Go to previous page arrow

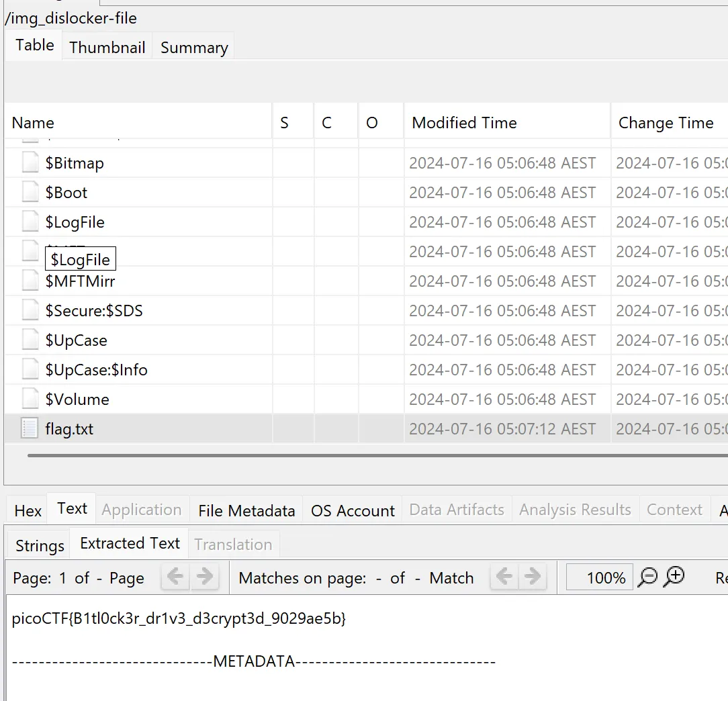pos(175,577)
